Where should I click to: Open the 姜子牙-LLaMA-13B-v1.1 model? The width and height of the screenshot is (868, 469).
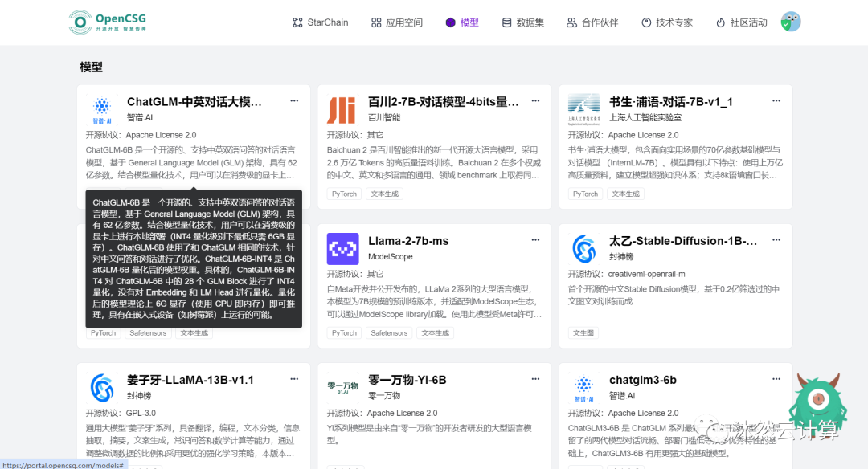pyautogui.click(x=190, y=380)
